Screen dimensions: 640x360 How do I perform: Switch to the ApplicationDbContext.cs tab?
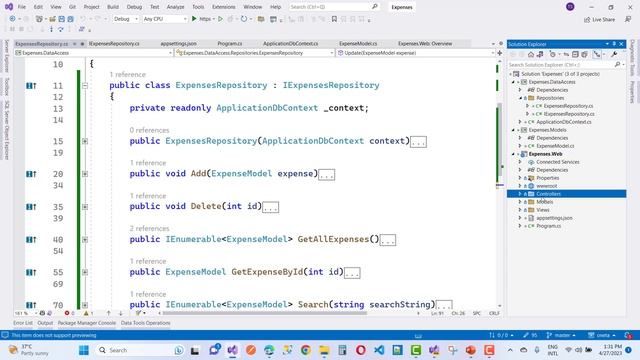pyautogui.click(x=290, y=44)
